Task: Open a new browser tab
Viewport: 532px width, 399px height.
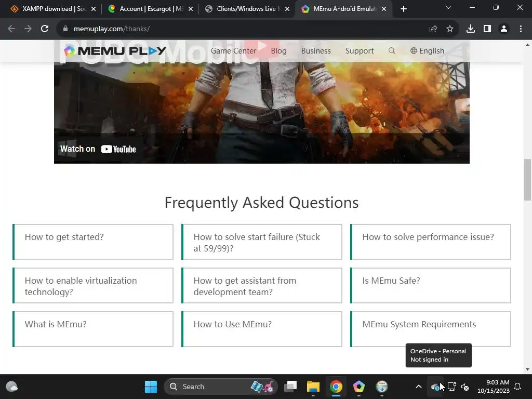Action: [403, 9]
